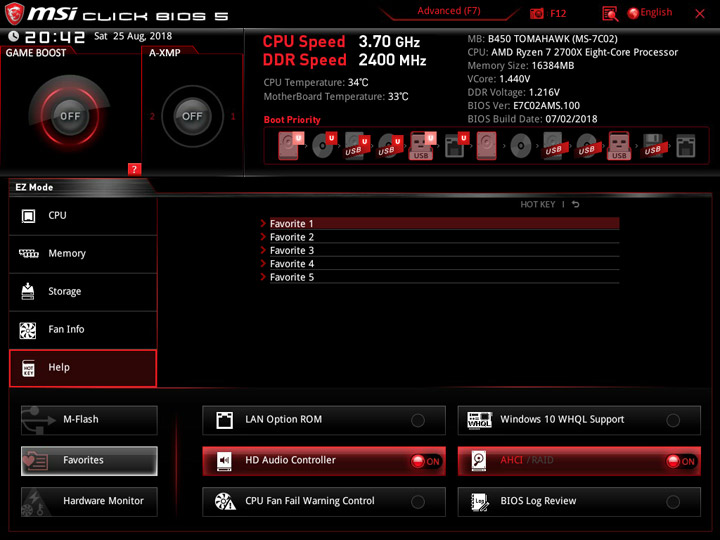Open the M-Flash utility
The width and height of the screenshot is (720, 540).
point(89,420)
